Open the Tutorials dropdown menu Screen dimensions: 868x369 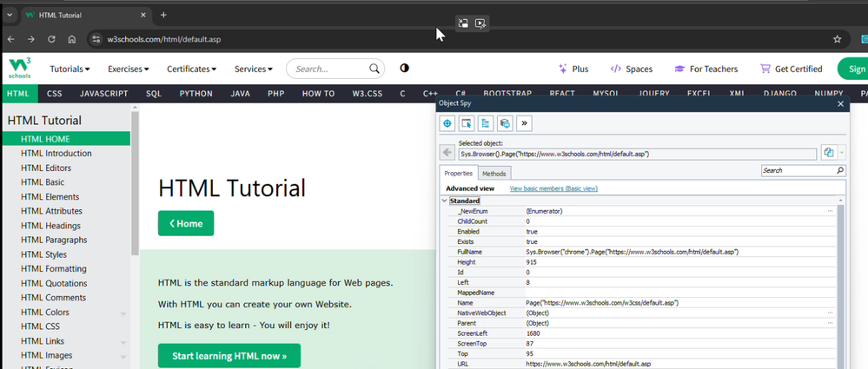coord(70,69)
